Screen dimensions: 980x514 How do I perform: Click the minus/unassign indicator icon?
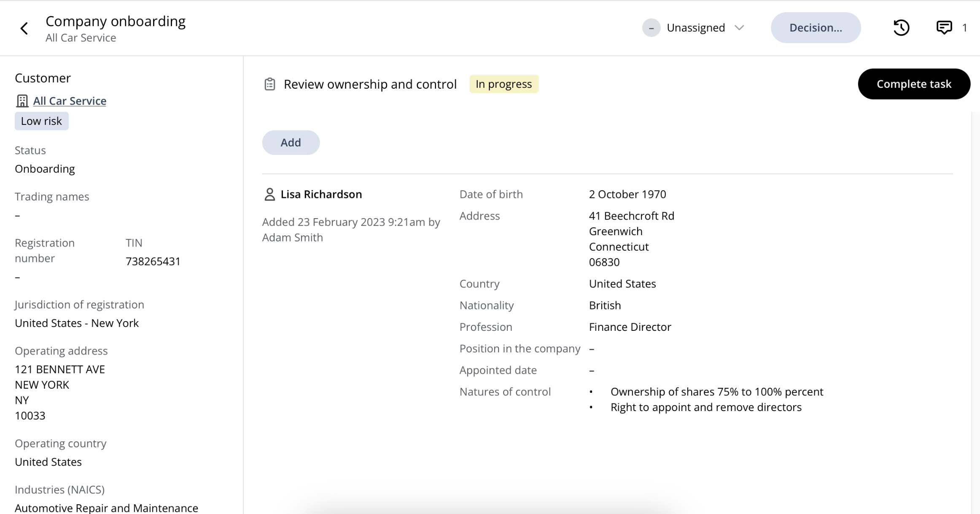coord(652,27)
